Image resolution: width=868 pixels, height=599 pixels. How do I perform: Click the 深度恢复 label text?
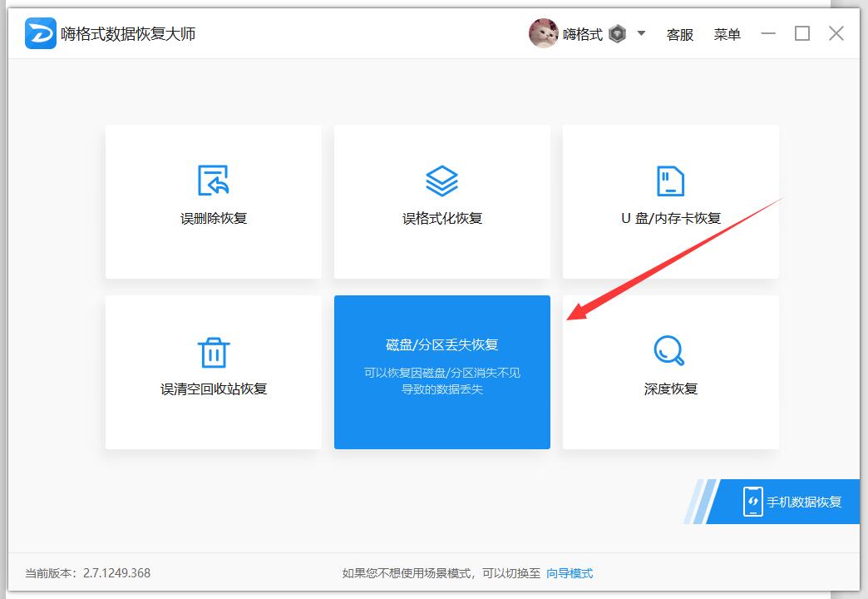(x=670, y=389)
